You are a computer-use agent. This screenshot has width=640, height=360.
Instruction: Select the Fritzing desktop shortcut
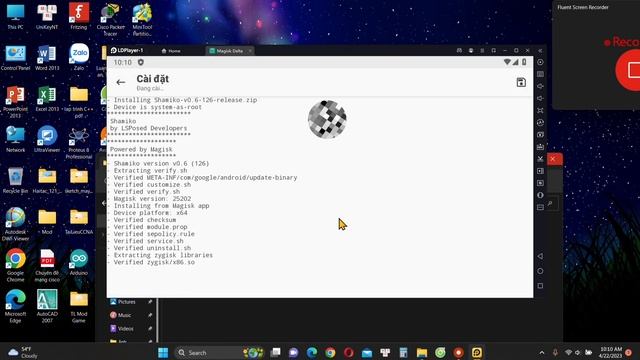pyautogui.click(x=79, y=17)
